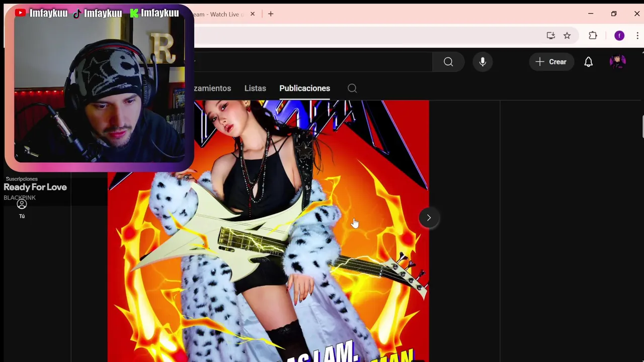Open the guitar poster post image
Viewport: 644px width, 362px height.
[x=268, y=231]
